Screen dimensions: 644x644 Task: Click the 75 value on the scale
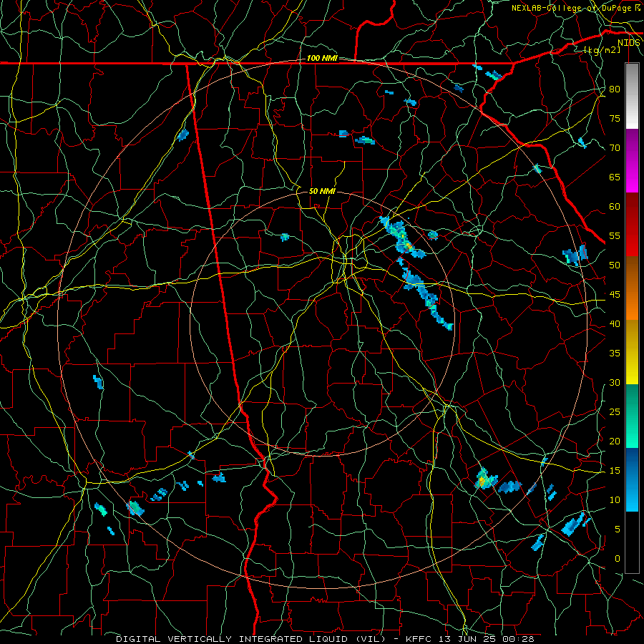click(615, 119)
